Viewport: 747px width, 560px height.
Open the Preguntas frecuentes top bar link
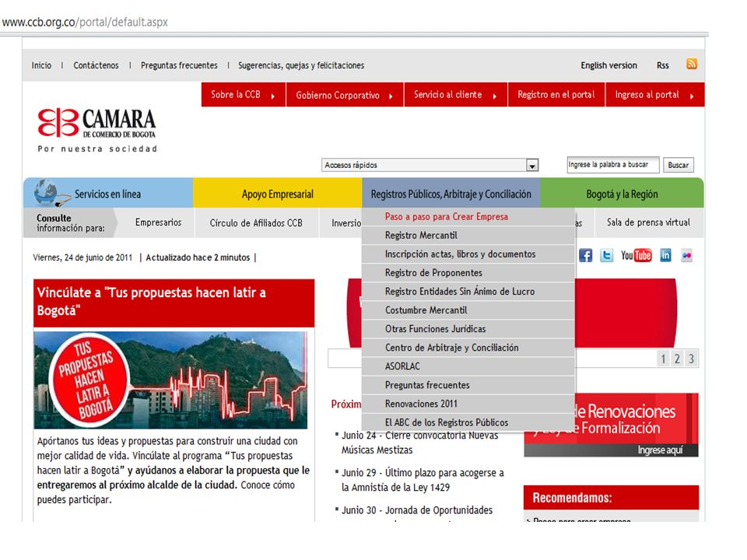[179, 65]
